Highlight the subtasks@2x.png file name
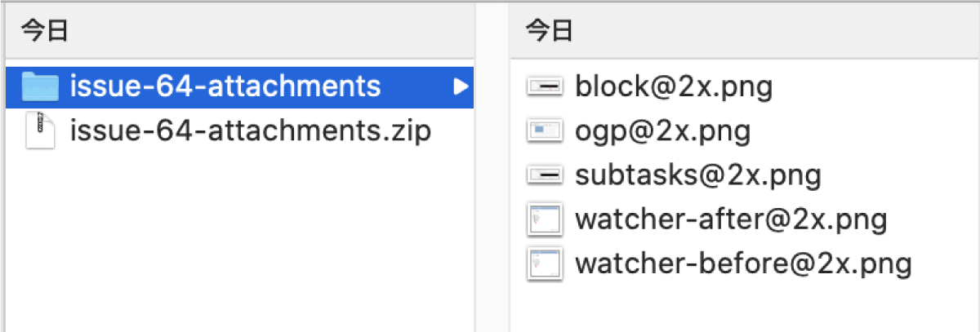This screenshot has width=980, height=332. [x=698, y=175]
